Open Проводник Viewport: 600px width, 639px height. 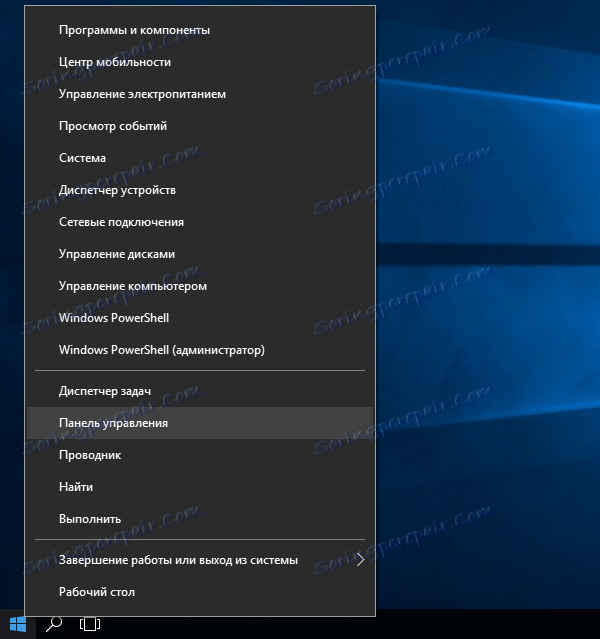[200, 455]
